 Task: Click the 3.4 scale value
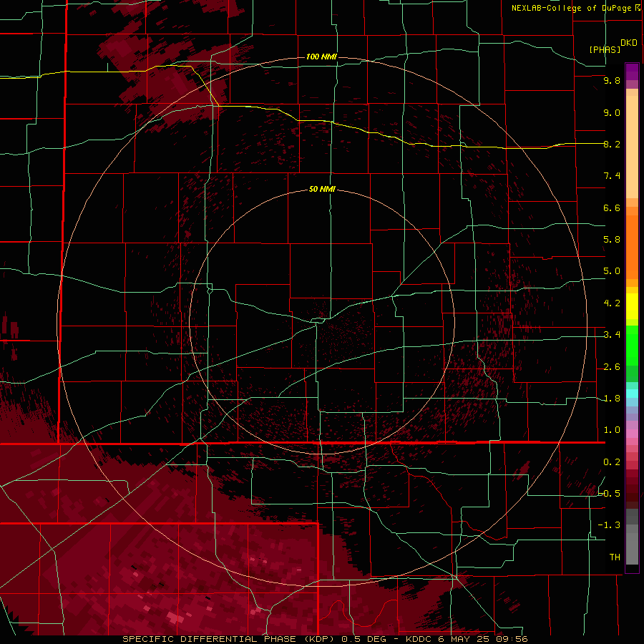pos(612,335)
